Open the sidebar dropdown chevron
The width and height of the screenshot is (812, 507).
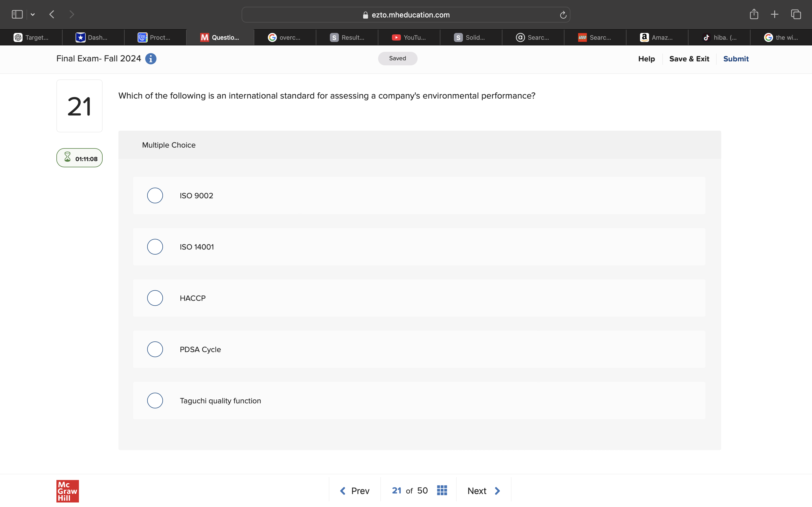tap(32, 14)
